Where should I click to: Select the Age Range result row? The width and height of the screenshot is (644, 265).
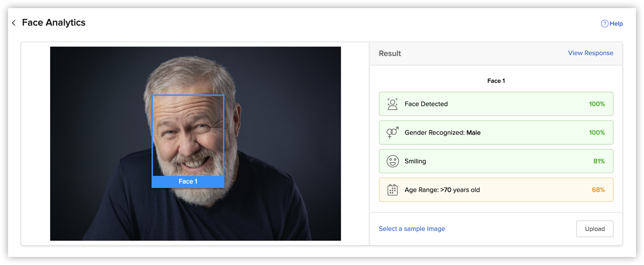tap(496, 189)
